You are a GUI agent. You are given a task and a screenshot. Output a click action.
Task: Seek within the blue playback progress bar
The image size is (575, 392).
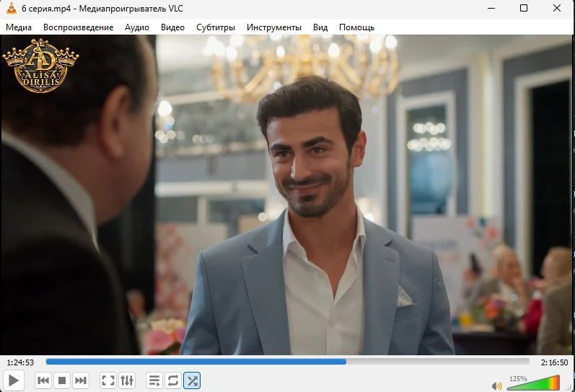point(287,362)
